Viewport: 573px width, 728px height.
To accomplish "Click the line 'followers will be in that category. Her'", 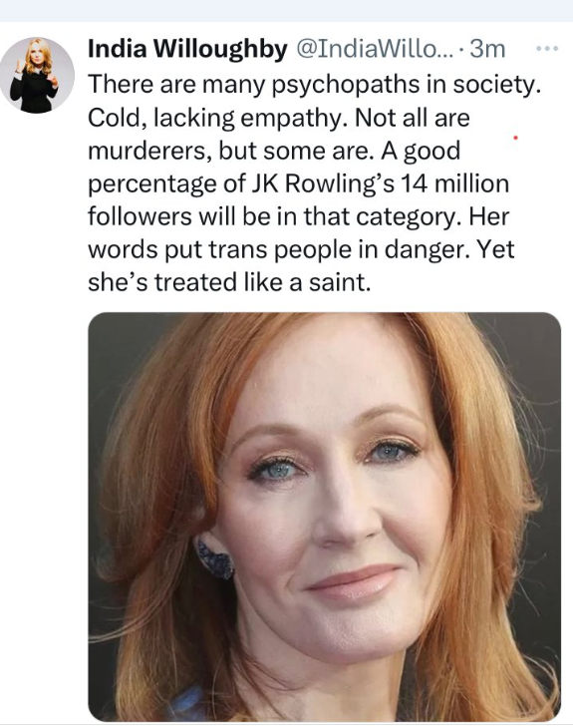I will click(x=298, y=216).
